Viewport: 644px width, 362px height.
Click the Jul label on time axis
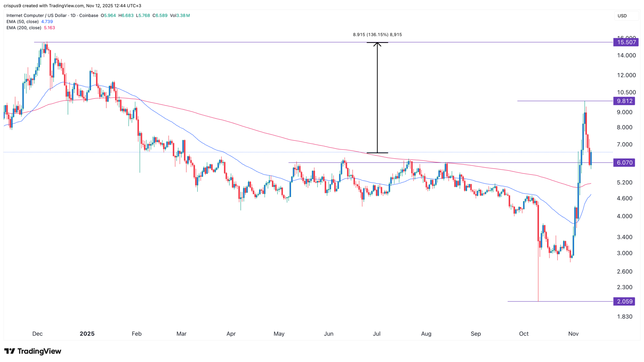click(x=377, y=334)
